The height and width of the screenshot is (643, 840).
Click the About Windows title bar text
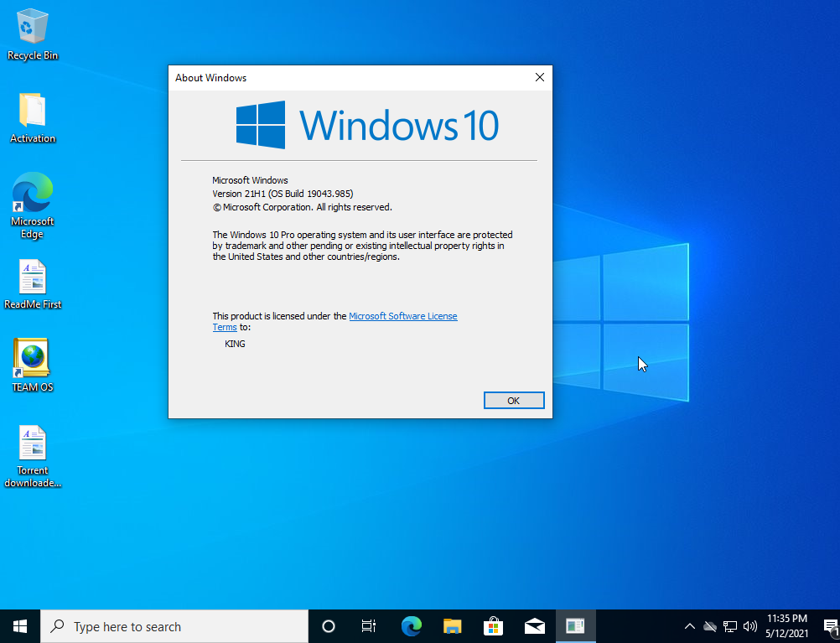point(210,78)
